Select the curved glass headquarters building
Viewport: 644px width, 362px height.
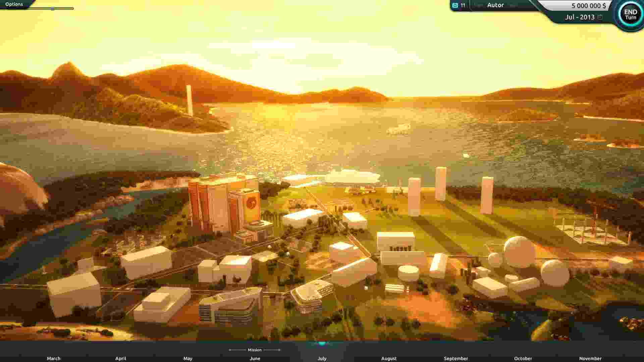tap(231, 307)
